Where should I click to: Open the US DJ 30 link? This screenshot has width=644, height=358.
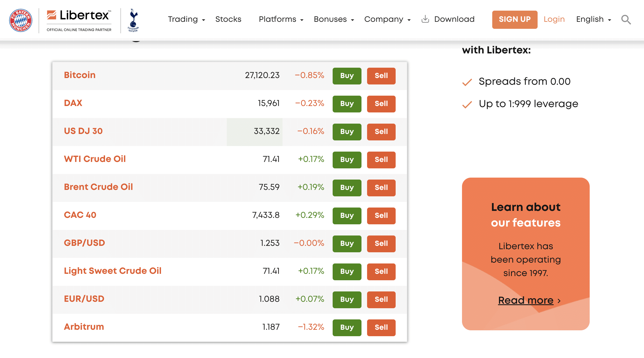(83, 131)
